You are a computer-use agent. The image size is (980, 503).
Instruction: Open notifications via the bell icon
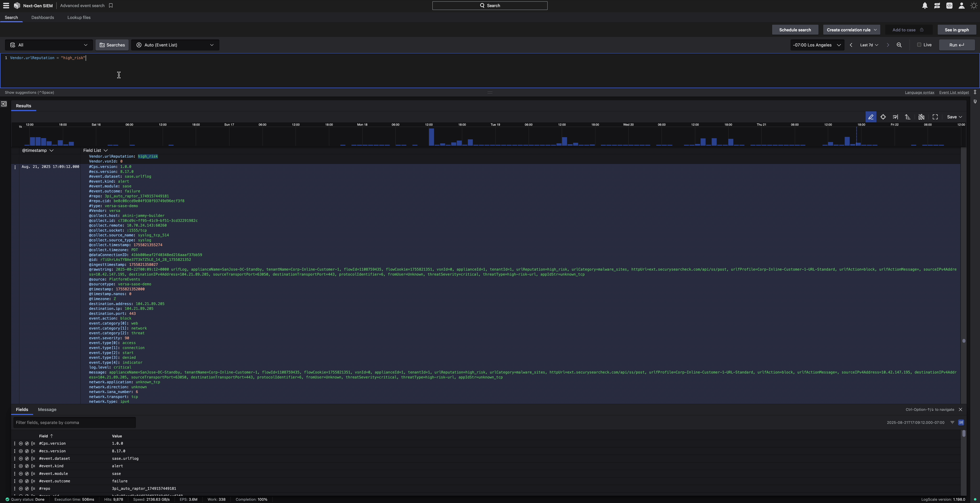(925, 6)
